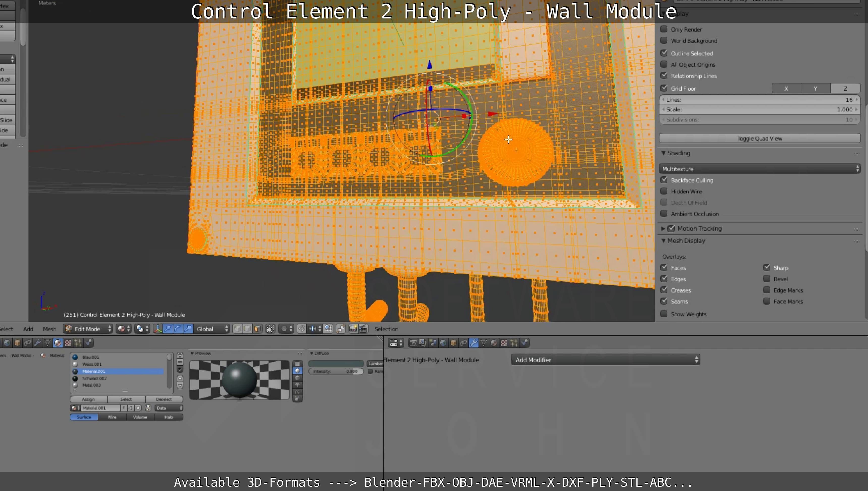This screenshot has width=868, height=491.
Task: Expand the Motion Tracking panel
Action: tap(663, 228)
